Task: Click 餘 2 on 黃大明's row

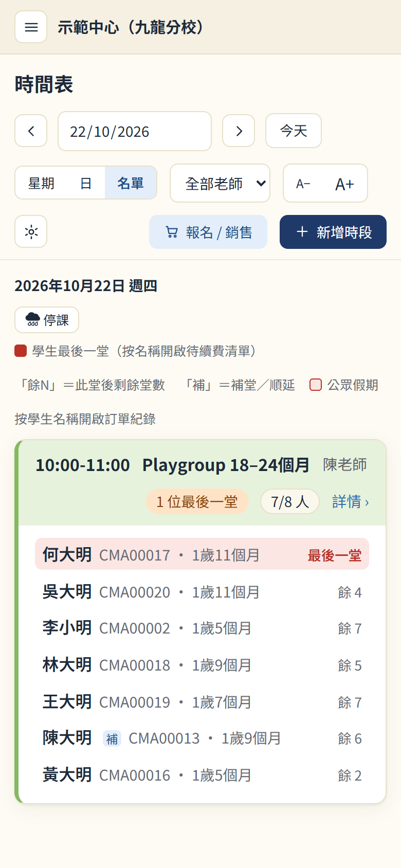Action: tap(350, 775)
